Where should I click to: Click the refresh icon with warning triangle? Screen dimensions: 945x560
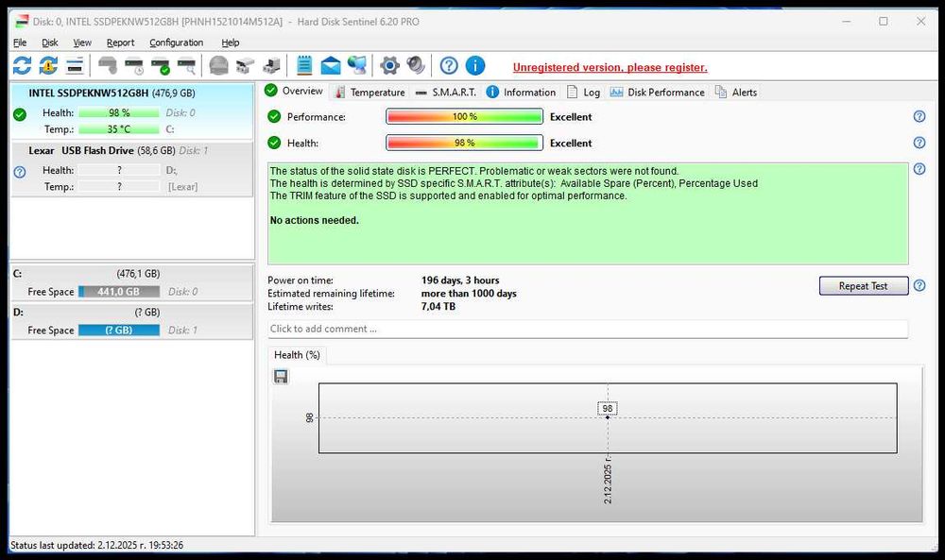click(x=48, y=66)
